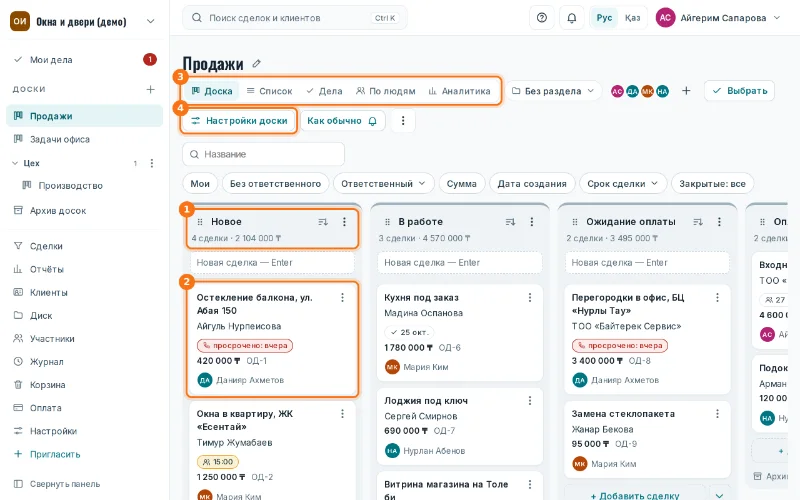This screenshot has height=500, width=800.
Task: Click the search field Поиск сделок и клиентов
Action: click(x=294, y=18)
